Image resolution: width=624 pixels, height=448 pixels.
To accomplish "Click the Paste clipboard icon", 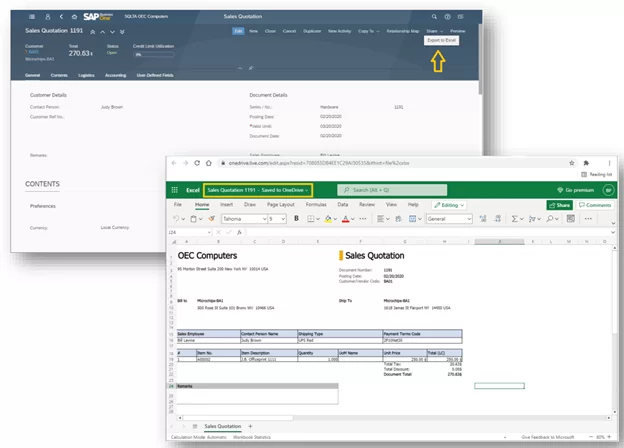I will (x=193, y=219).
